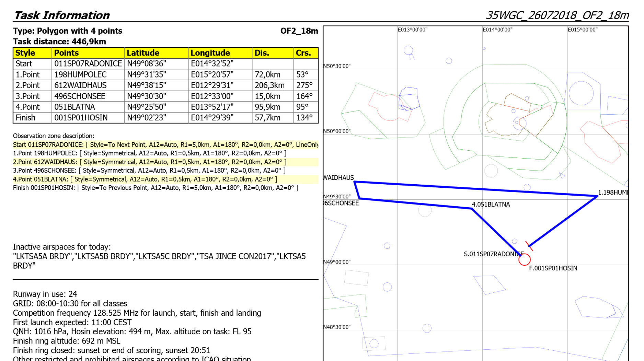Click the WAIDHAUS turnpoint label on map

(x=338, y=178)
